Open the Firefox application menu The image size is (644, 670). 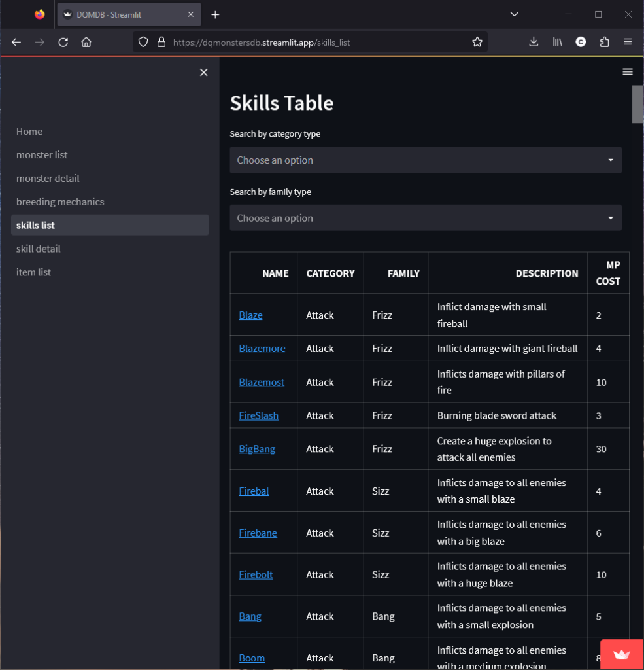tap(628, 42)
